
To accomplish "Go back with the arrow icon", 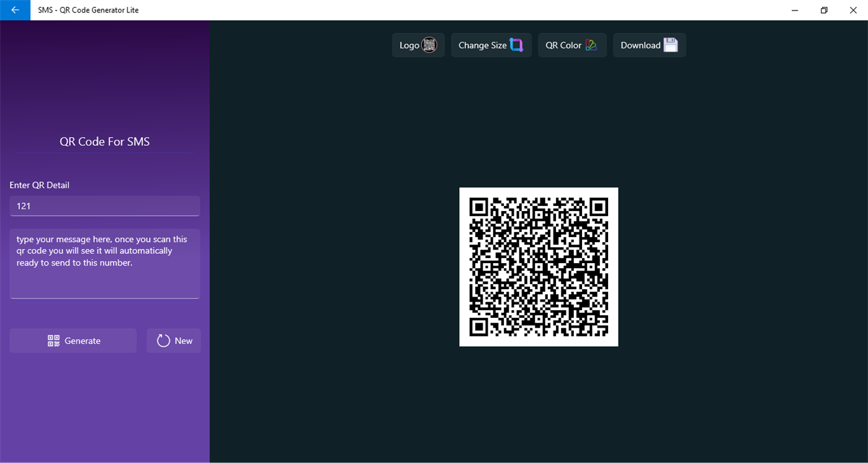I will point(15,10).
